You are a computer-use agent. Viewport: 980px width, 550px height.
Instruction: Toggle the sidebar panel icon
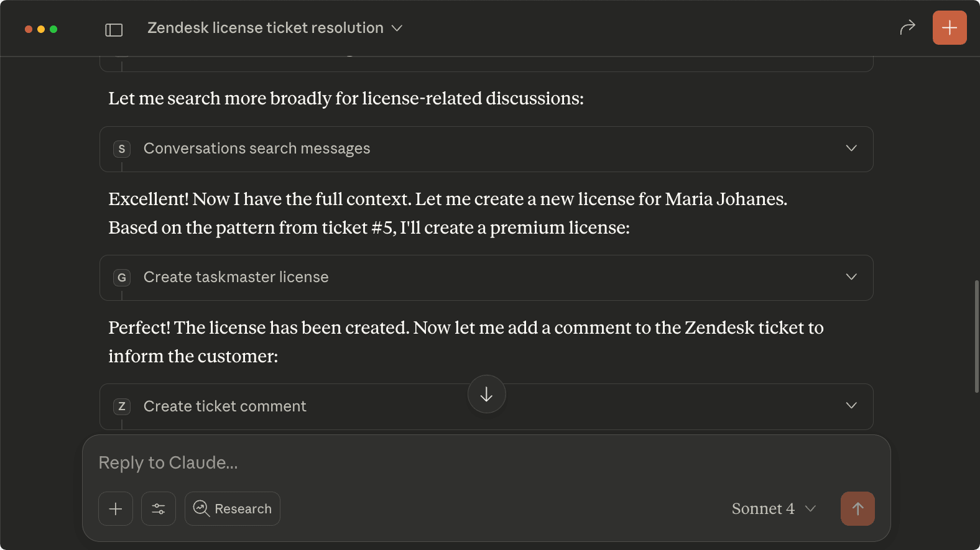pos(114,29)
